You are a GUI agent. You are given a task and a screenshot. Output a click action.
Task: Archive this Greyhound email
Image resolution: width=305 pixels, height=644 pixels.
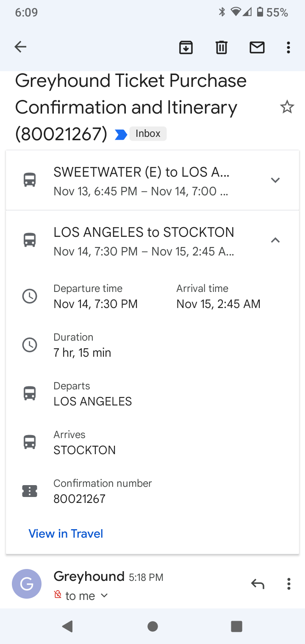(186, 47)
